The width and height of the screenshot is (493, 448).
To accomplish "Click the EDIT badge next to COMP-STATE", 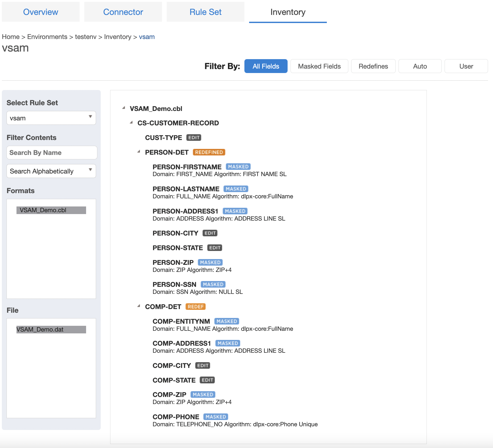I will (x=207, y=380).
